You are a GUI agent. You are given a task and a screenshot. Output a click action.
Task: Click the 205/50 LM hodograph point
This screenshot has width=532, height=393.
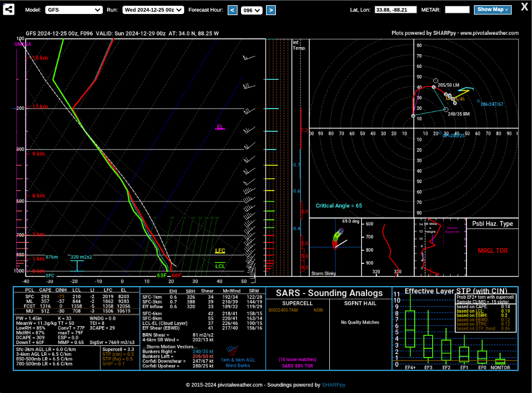pyautogui.click(x=434, y=87)
